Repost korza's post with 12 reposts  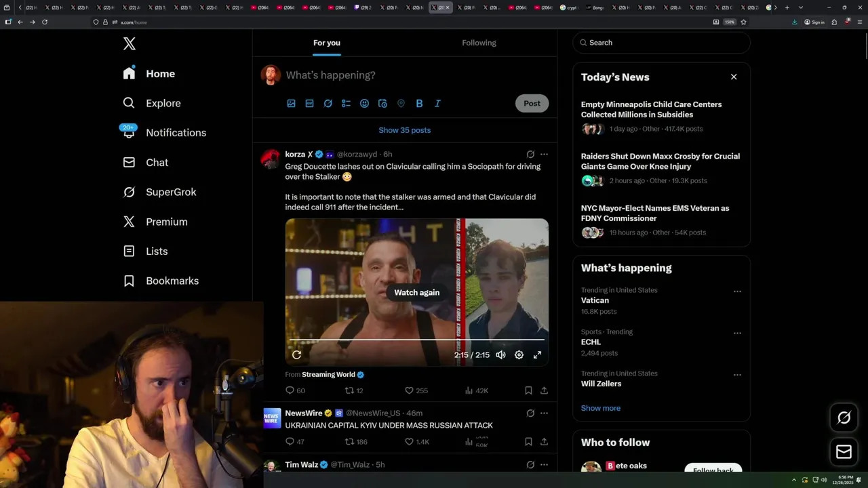coord(354,391)
